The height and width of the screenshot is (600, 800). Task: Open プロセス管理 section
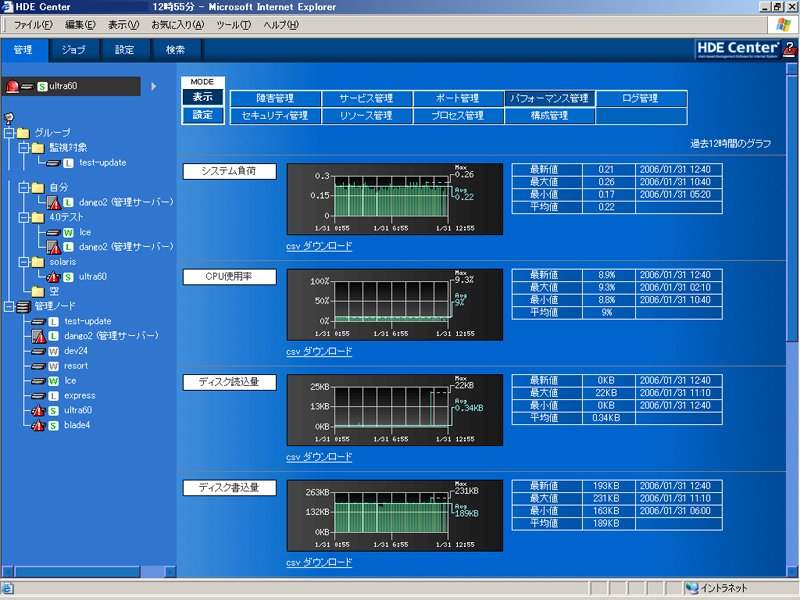458,116
